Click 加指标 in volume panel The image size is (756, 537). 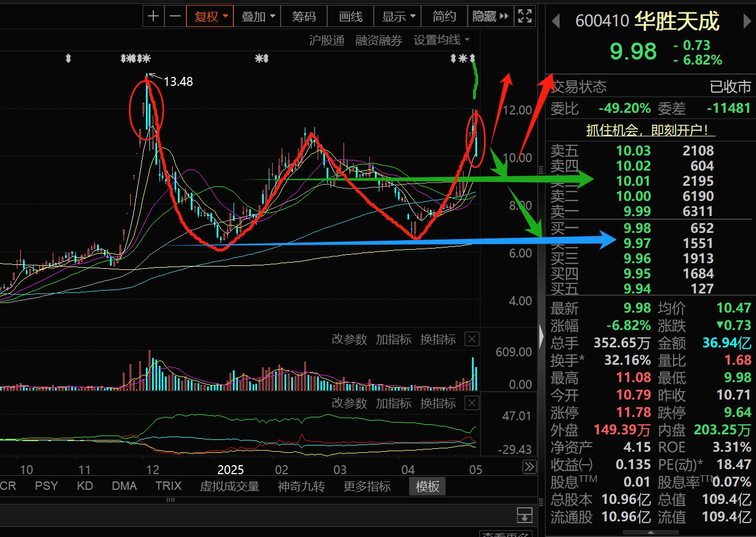click(393, 339)
